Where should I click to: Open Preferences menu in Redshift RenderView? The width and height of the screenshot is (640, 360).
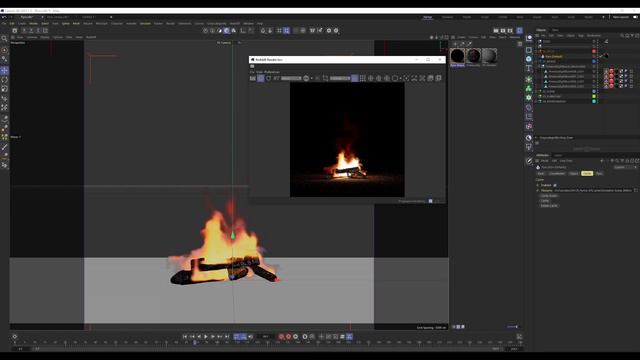pyautogui.click(x=272, y=72)
